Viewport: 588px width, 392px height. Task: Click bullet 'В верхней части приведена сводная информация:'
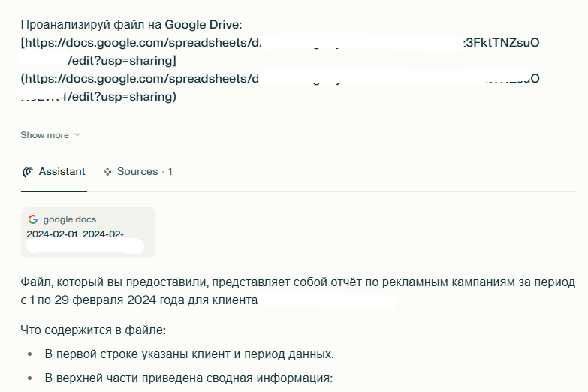coord(188,378)
